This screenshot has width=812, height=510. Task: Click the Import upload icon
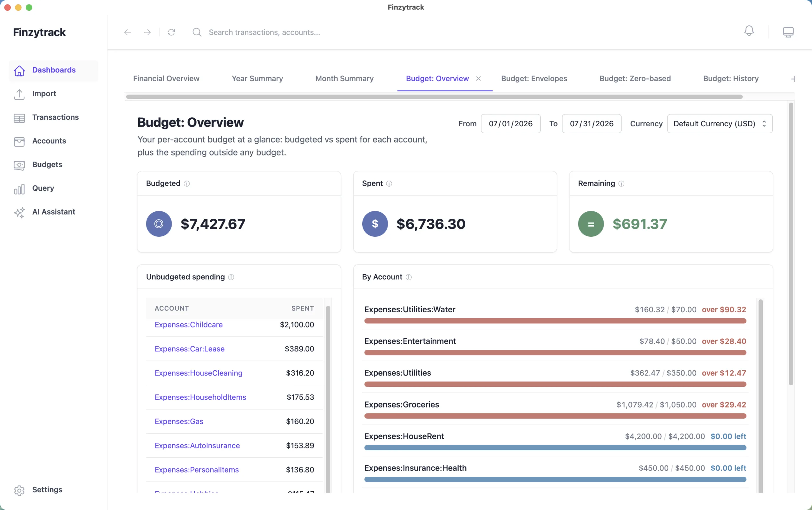pyautogui.click(x=19, y=94)
